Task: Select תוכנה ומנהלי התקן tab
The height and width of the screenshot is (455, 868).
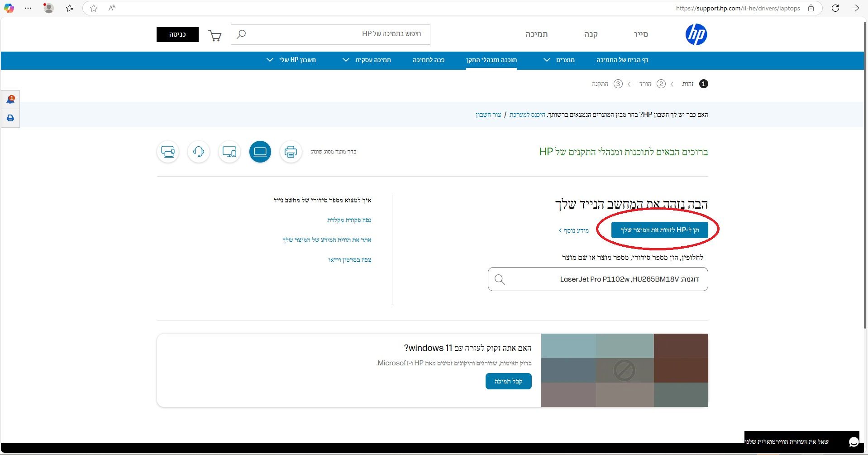Action: (x=491, y=60)
